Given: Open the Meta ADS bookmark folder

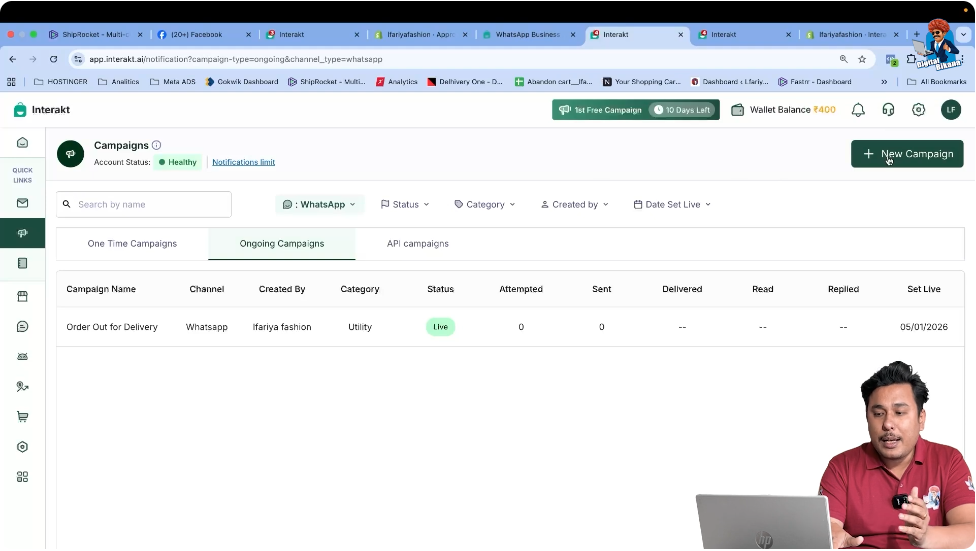Looking at the screenshot, I should (172, 82).
